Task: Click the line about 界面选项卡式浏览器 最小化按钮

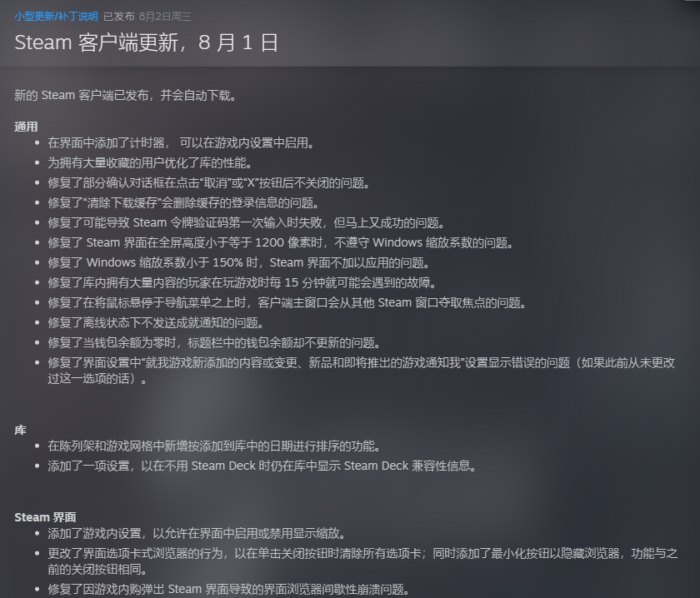Action: 362,561
